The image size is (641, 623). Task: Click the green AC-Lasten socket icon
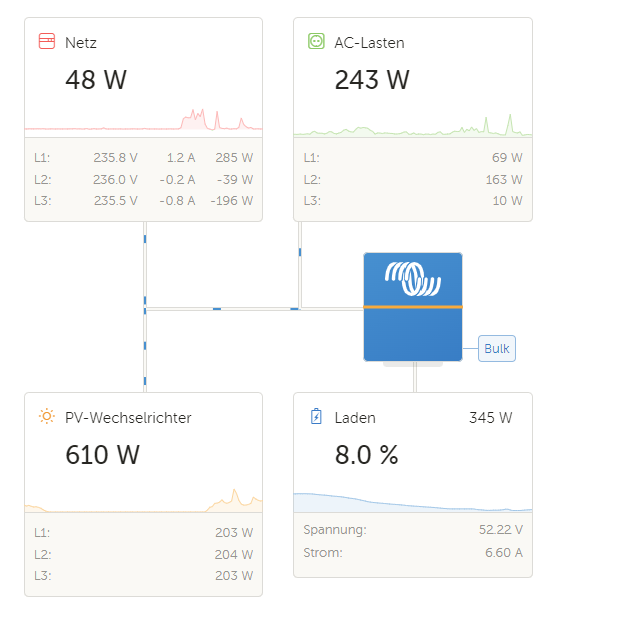tap(316, 41)
